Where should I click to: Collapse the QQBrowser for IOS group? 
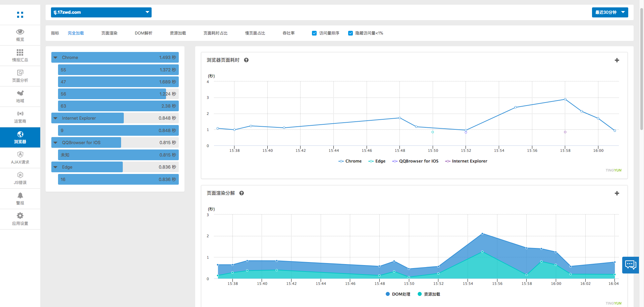pos(56,143)
